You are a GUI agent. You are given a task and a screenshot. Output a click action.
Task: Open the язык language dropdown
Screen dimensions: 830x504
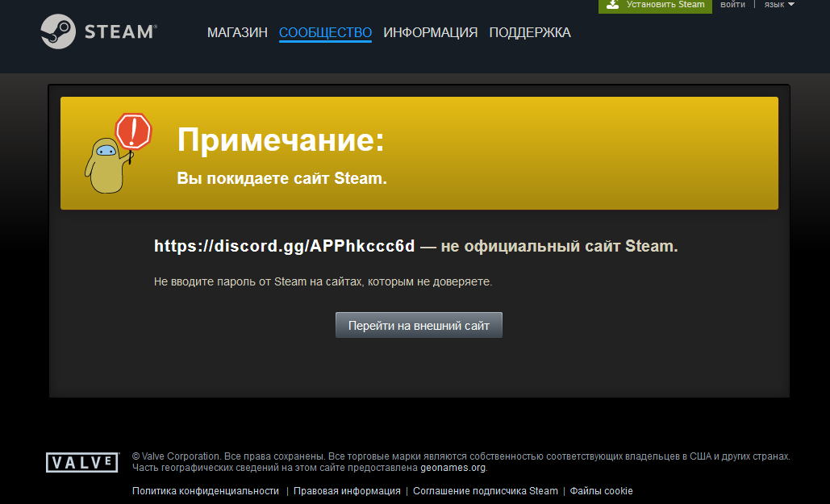[779, 4]
